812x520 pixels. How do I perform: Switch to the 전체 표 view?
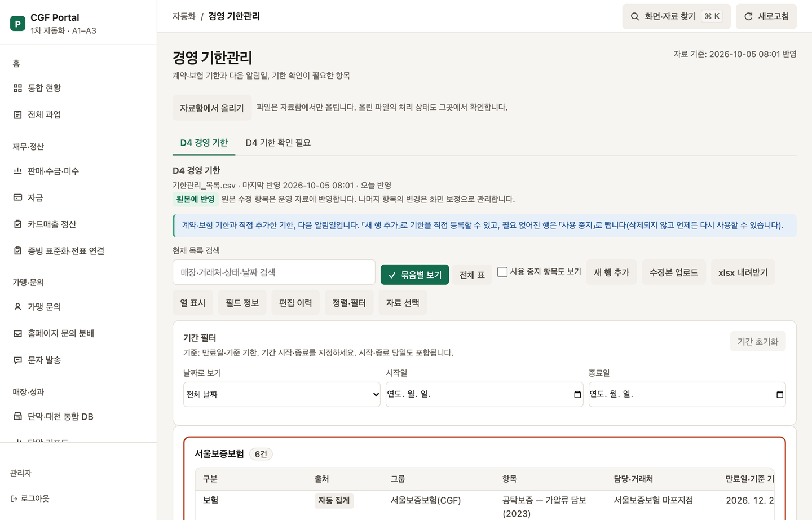[472, 275]
